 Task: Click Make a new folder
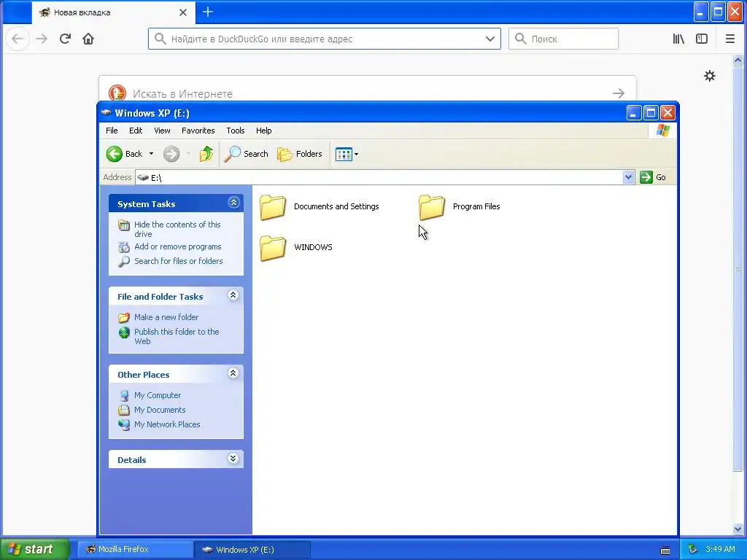166,317
